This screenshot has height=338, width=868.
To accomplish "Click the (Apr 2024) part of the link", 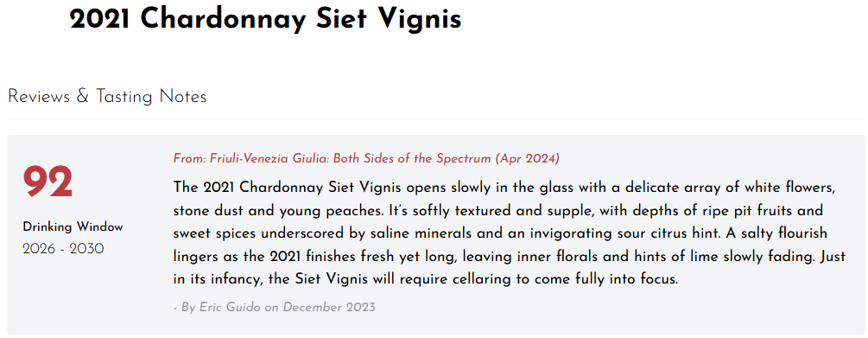I will (x=528, y=158).
